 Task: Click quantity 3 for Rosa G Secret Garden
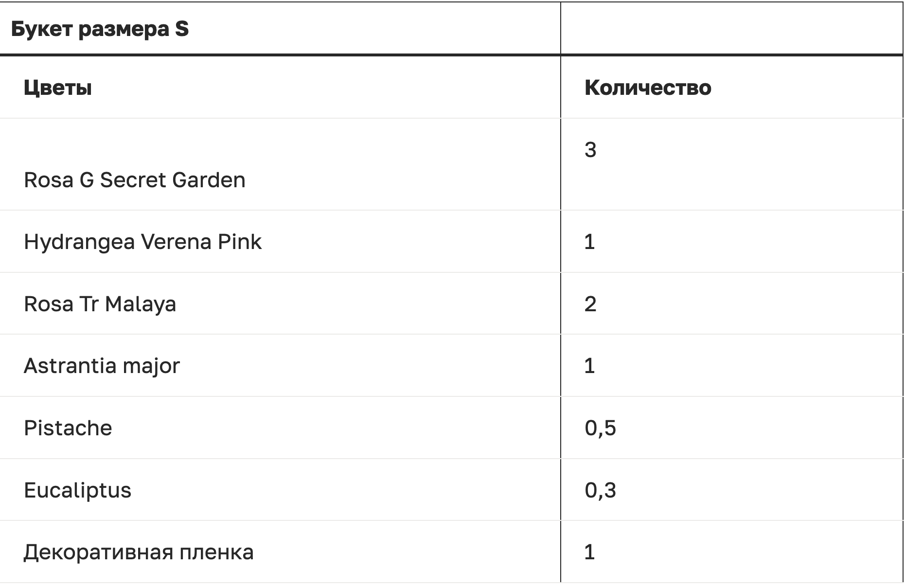pos(590,150)
